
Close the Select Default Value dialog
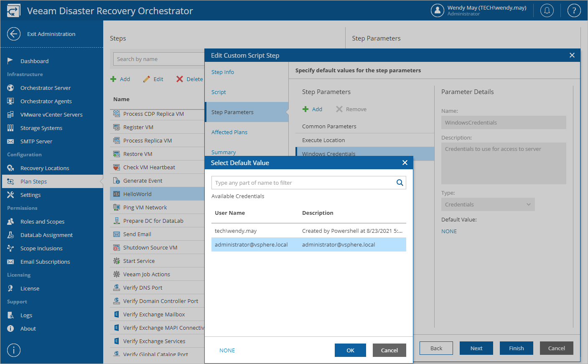(x=405, y=163)
